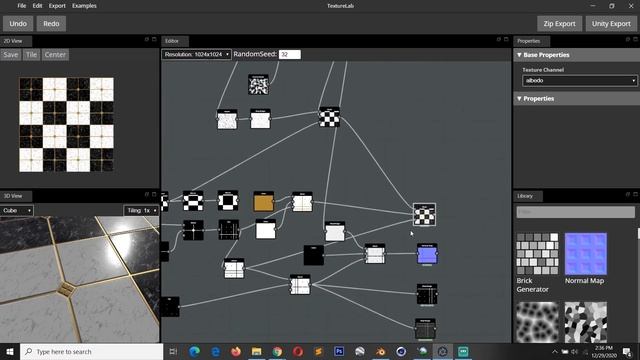Select the 2D View tab
The height and width of the screenshot is (360, 640).
[x=16, y=41]
